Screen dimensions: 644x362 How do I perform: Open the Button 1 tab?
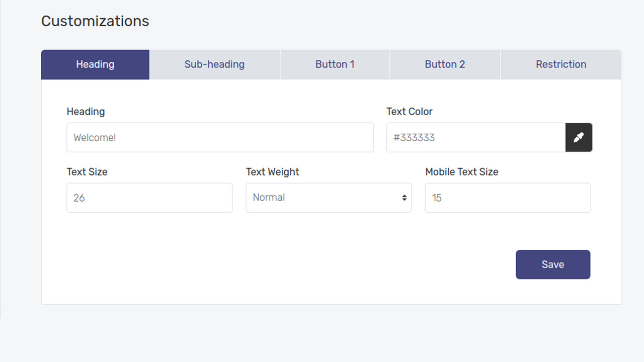click(x=335, y=64)
